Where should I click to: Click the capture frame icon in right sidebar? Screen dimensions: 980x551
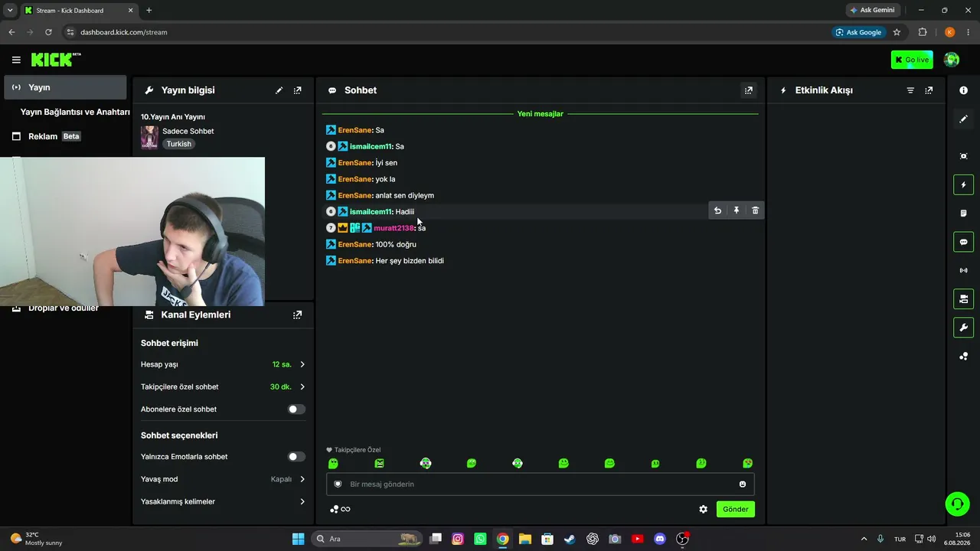pyautogui.click(x=963, y=156)
